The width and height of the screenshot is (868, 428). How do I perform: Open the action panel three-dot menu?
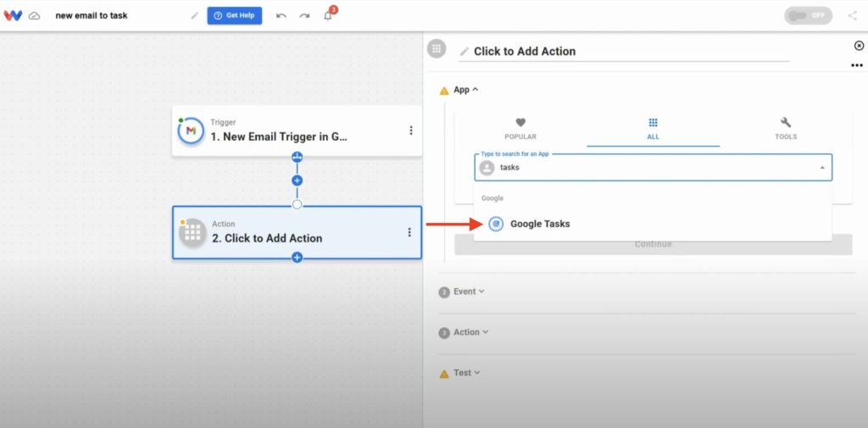(857, 65)
